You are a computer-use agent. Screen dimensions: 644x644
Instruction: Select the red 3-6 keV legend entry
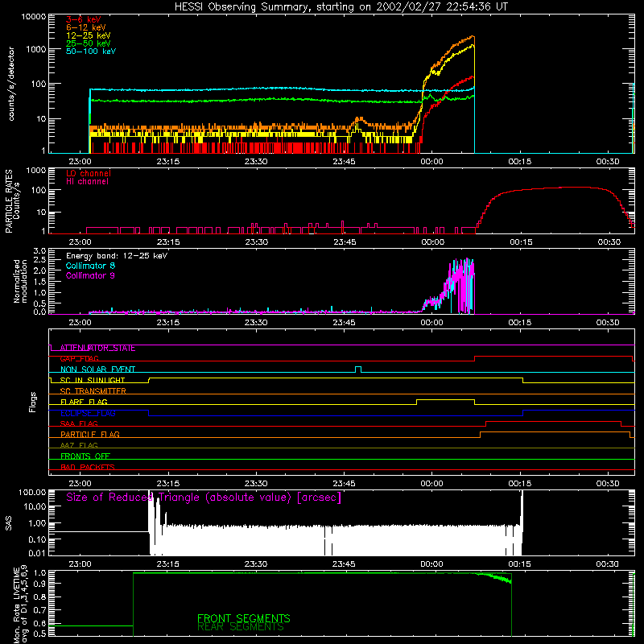click(x=84, y=19)
